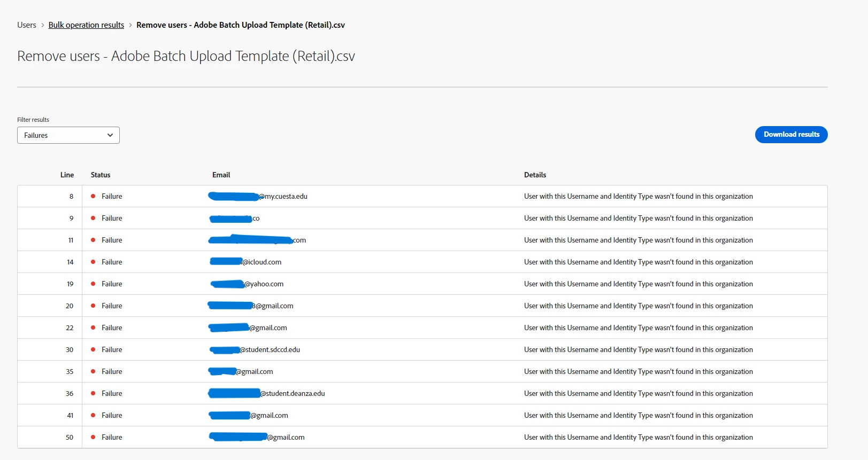Click the Details column header

(535, 175)
